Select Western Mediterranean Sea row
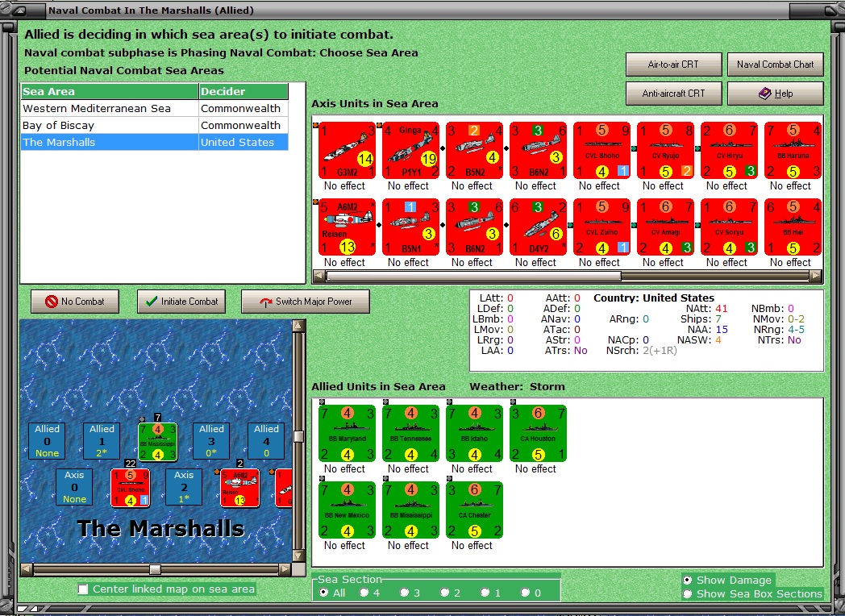The width and height of the screenshot is (845, 616). tap(154, 108)
